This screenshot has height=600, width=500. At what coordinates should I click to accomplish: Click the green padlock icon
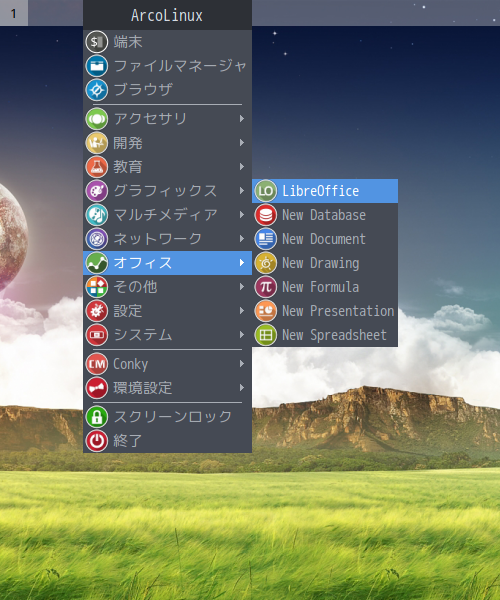(x=96, y=417)
